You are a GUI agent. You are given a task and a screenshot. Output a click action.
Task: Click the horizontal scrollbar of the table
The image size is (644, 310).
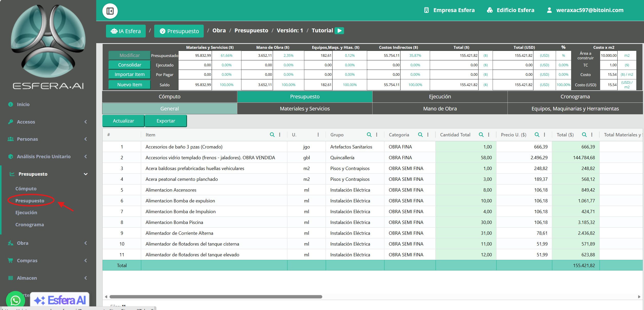[216, 297]
